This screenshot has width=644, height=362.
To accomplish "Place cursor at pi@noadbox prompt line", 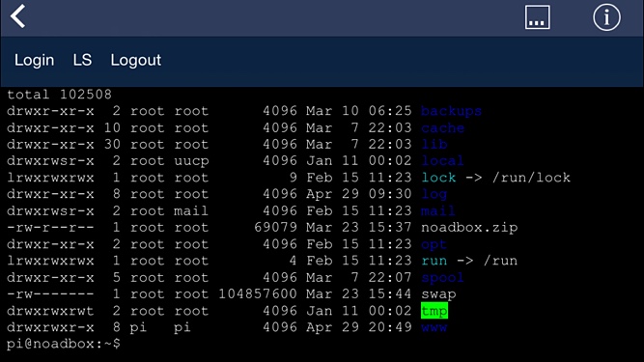I will click(64, 344).
